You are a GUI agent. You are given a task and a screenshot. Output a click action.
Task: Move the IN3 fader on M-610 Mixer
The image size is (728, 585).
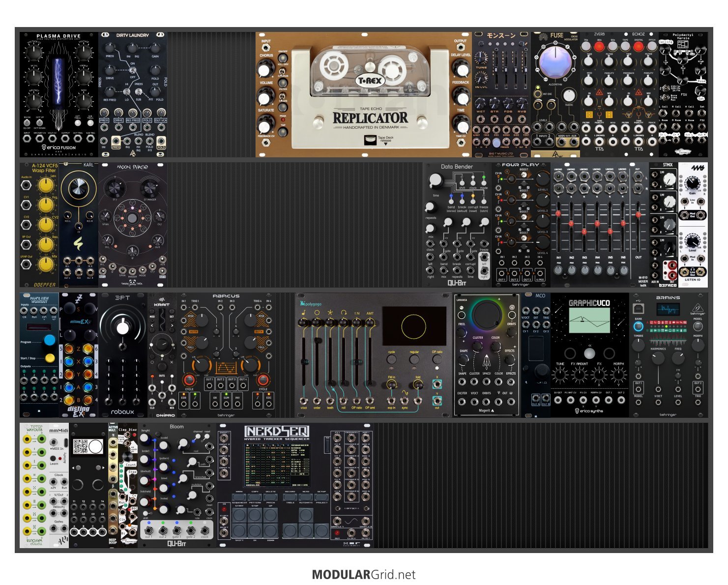584,231
